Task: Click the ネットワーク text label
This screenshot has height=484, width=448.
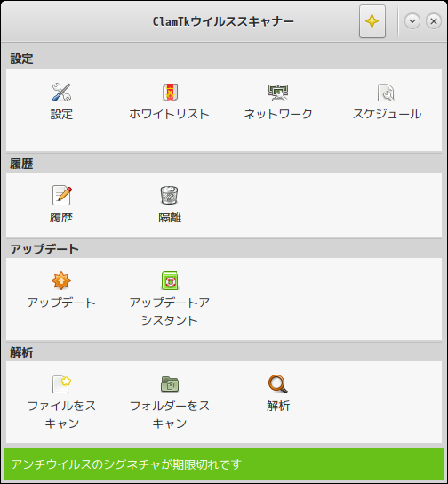Action: pyautogui.click(x=278, y=114)
